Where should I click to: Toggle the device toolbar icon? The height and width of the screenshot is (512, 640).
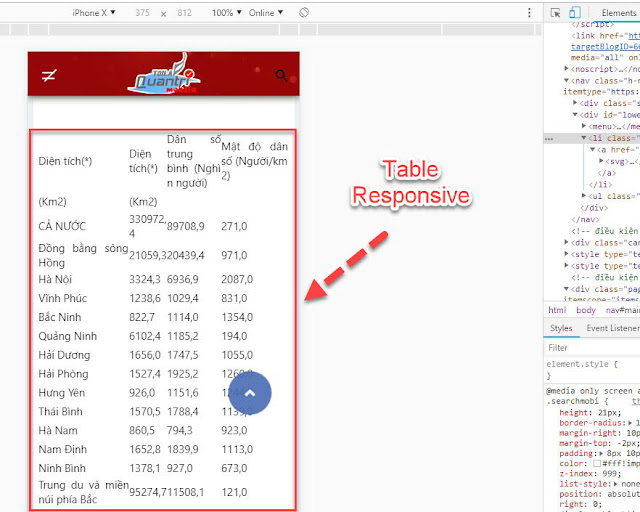coord(575,13)
